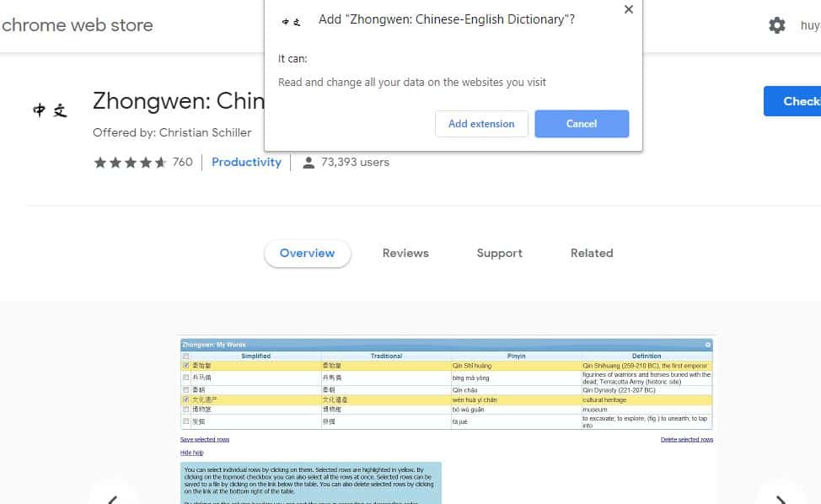Switch to the Reviews tab
The height and width of the screenshot is (504, 821).
(x=405, y=254)
